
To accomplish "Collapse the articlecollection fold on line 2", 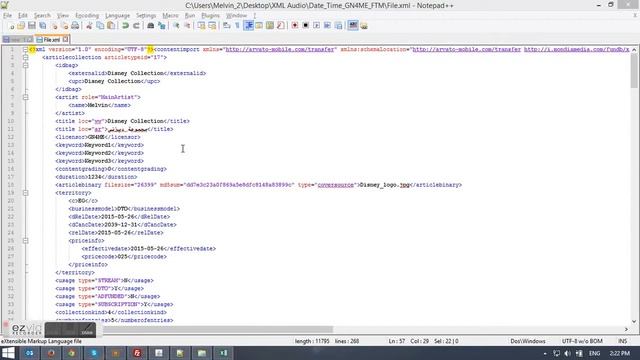I will (25, 58).
